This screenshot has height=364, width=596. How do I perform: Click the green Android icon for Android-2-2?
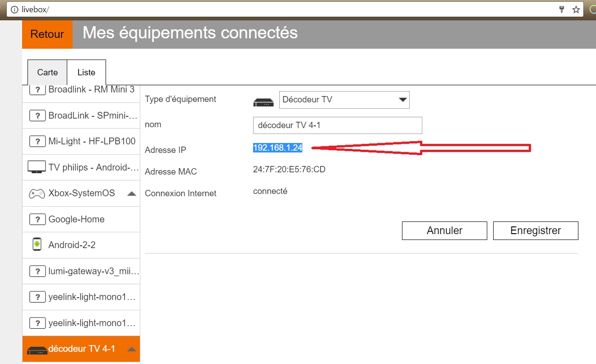pos(38,244)
